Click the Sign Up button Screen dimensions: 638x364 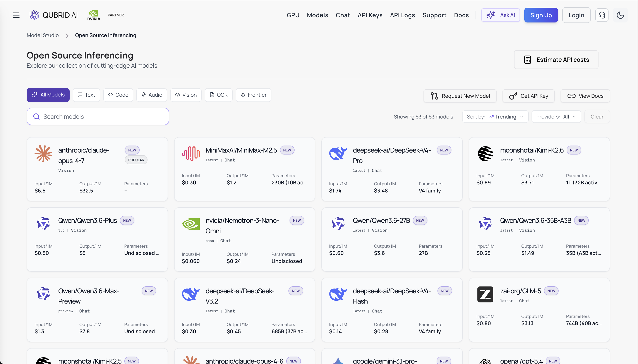(x=541, y=15)
